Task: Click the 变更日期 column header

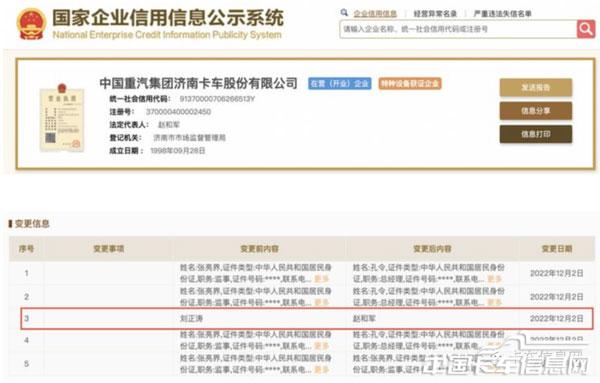Action: tap(557, 249)
